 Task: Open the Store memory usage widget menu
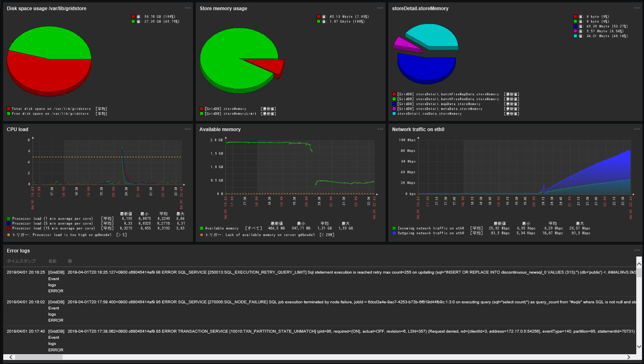[380, 8]
